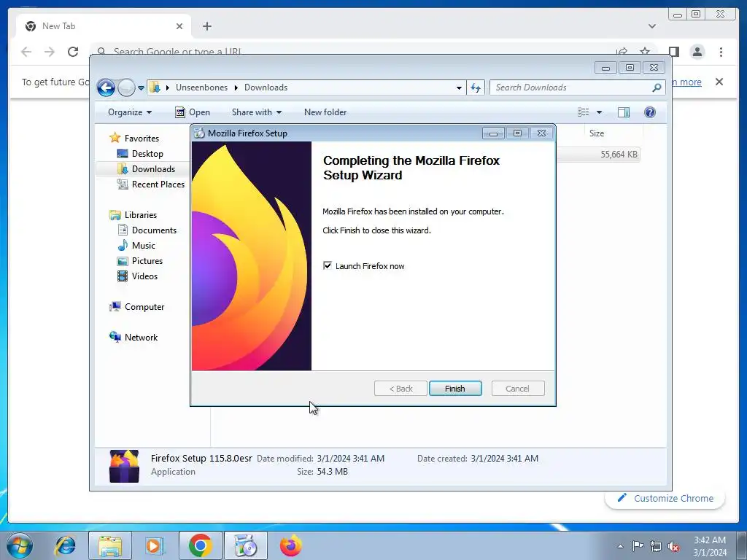Click Open in Explorer toolbar
The height and width of the screenshot is (560, 747).
193,112
